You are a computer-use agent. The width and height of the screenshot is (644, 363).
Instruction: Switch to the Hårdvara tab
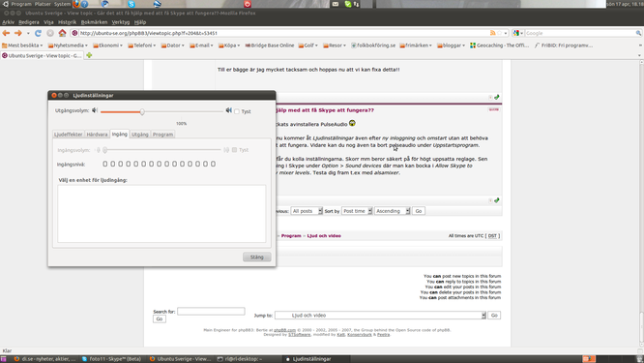[x=97, y=135]
